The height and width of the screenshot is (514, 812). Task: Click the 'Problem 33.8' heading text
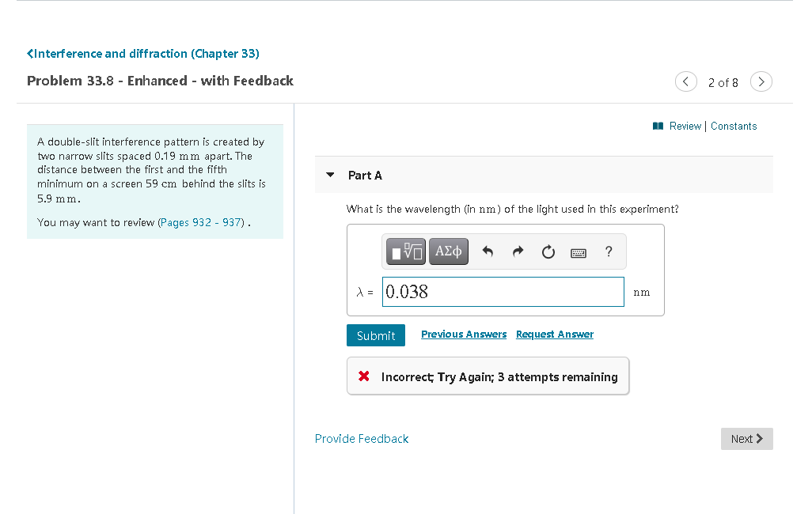(160, 81)
